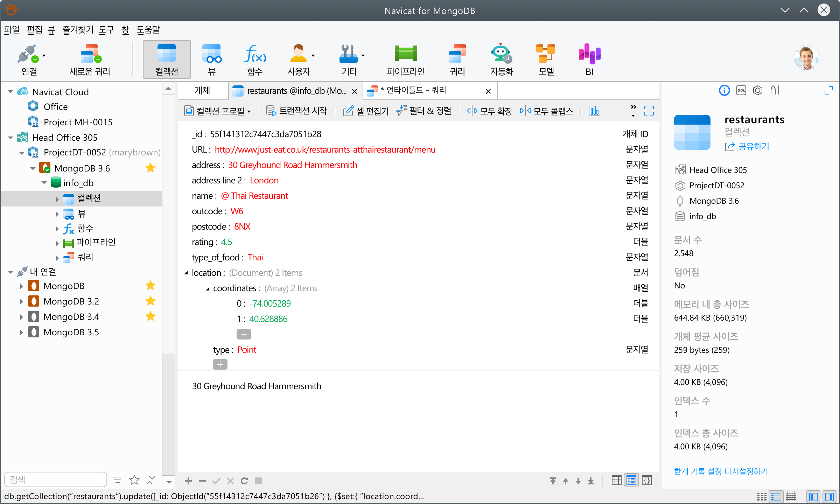Screen dimensions: 840x504
Task: Click 한계 기록 설정 다시설정하기 link
Action: (721, 471)
